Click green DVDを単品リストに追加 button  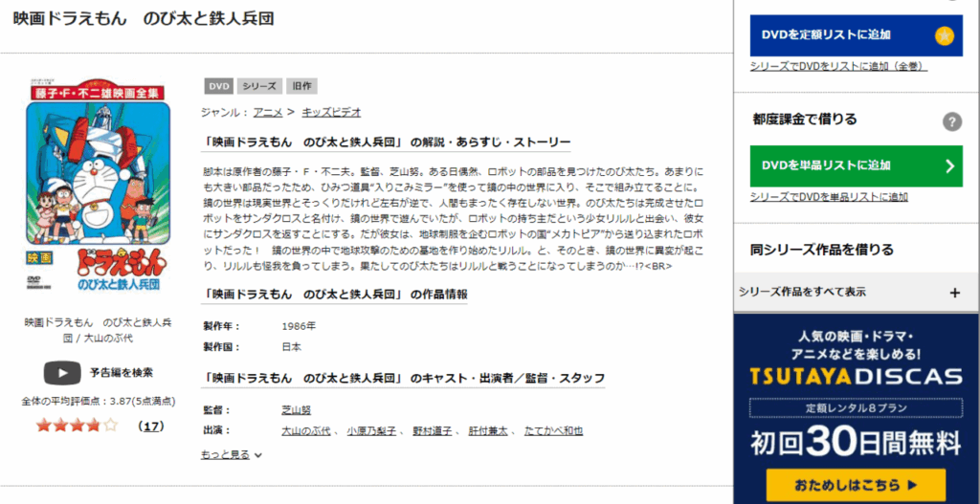856,166
